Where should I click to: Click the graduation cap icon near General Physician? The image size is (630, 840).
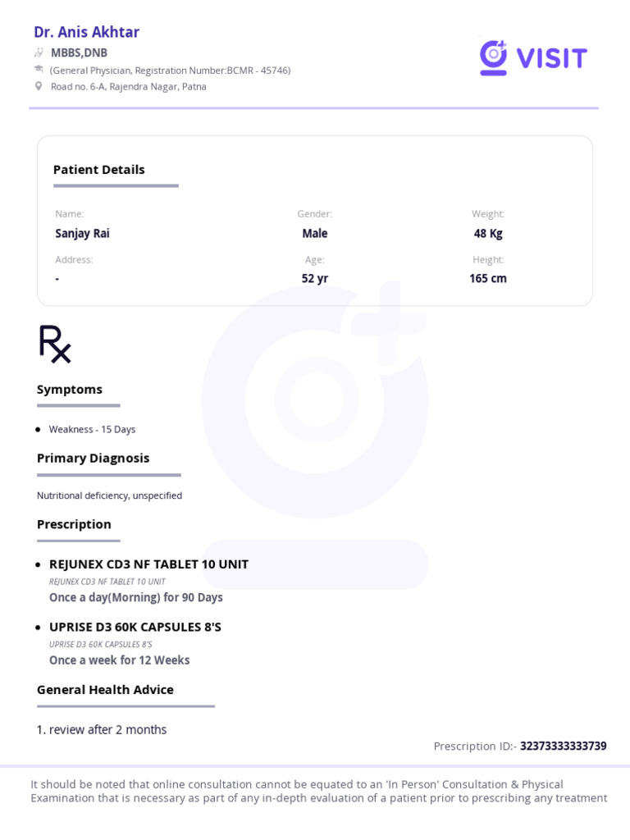pos(39,69)
